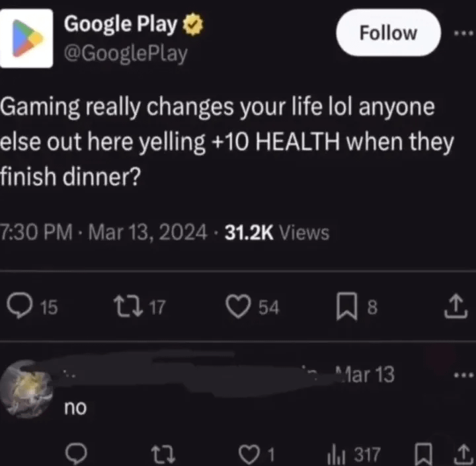Image resolution: width=476 pixels, height=466 pixels.
Task: Reply to the main tweet with 15 comments
Action: 20,305
